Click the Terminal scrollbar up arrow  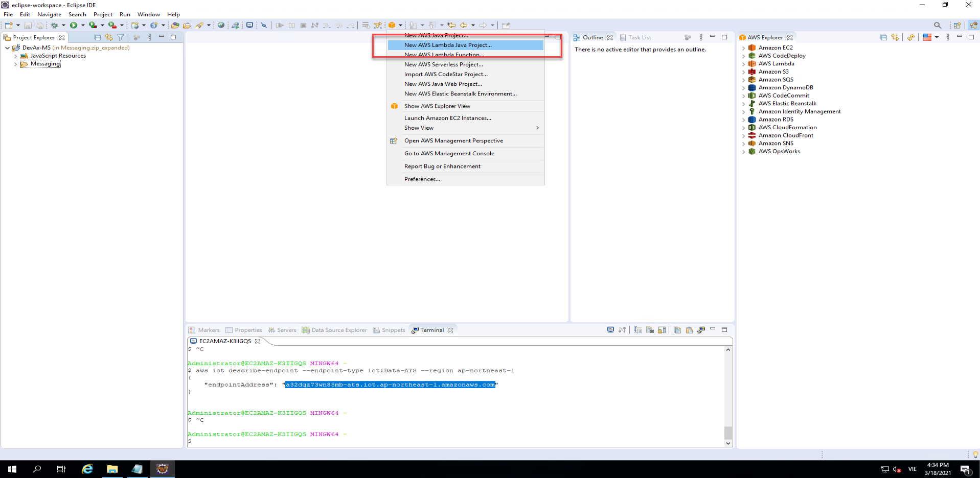pos(728,350)
